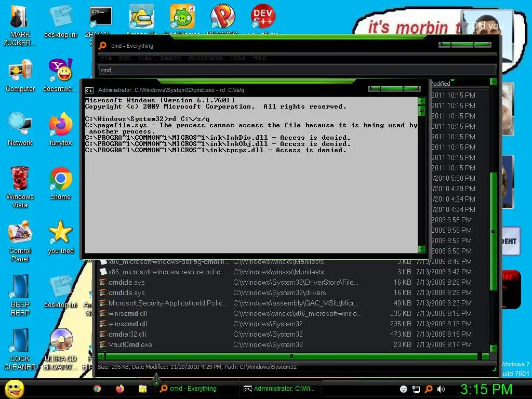532x399 pixels.
Task: Open the View menu in Everything
Action: [145, 58]
